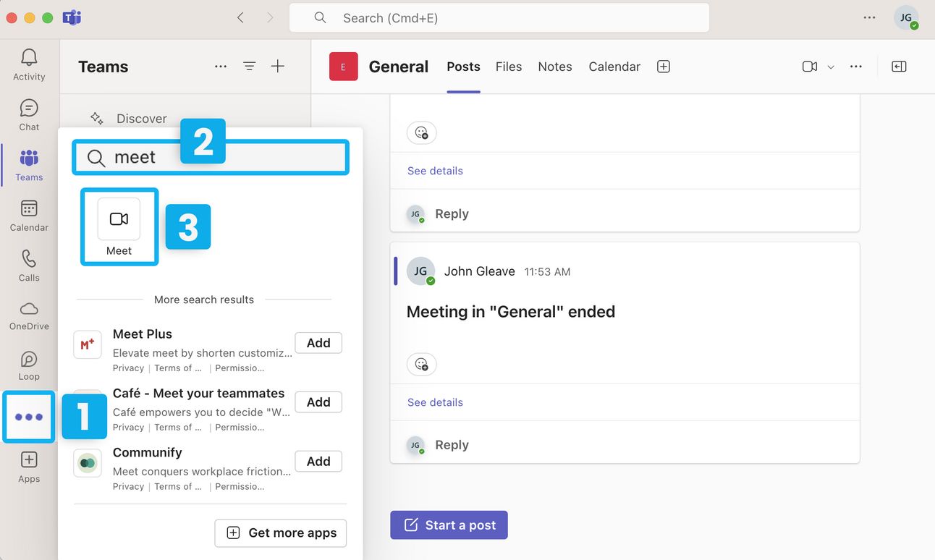Screen dimensions: 935x560
Task: Click the open channel pane icon
Action: [899, 67]
